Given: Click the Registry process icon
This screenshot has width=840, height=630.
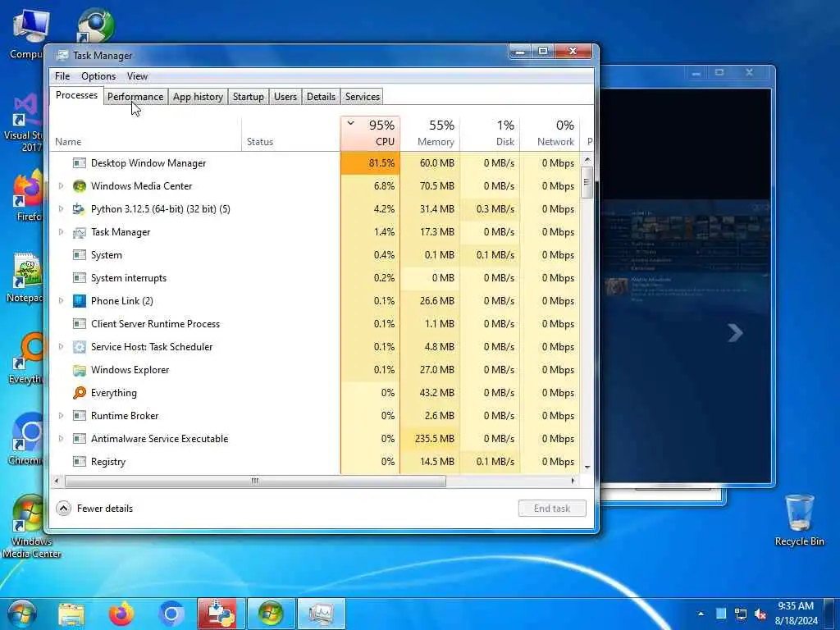Looking at the screenshot, I should (80, 462).
